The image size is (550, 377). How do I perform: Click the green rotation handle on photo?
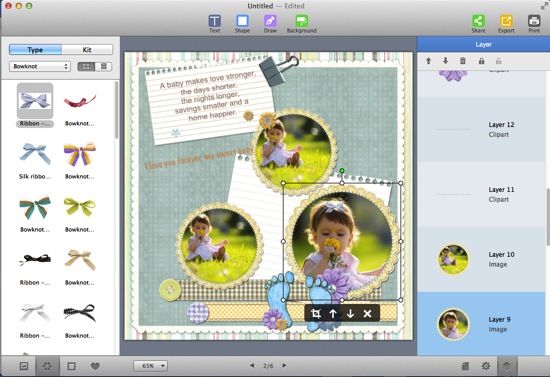tap(342, 171)
